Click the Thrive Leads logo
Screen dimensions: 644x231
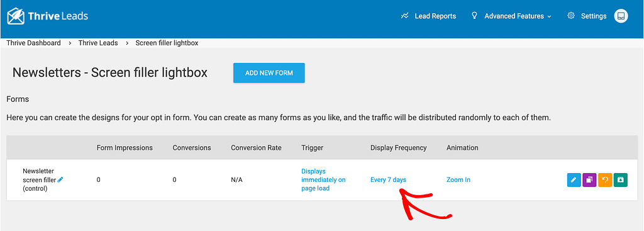coord(48,16)
